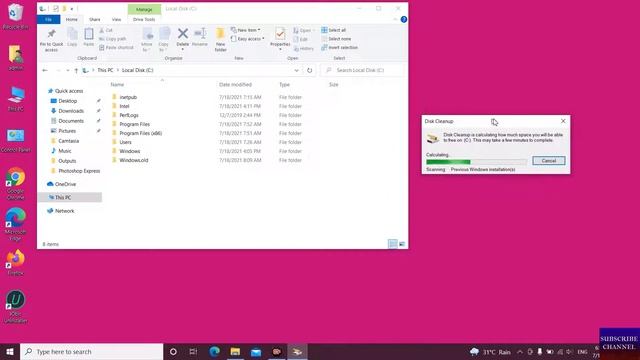Open the File menu tab
Viewport: 640px width, 360px height.
[x=48, y=19]
